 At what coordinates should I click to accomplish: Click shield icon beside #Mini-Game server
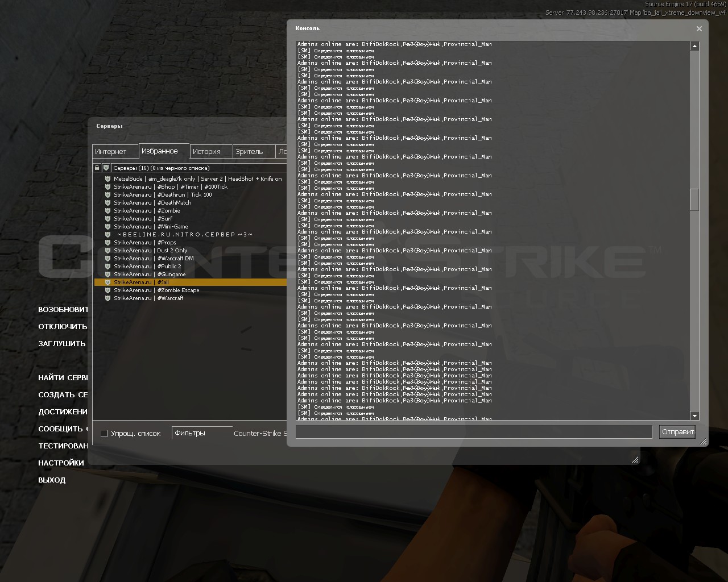coord(107,227)
